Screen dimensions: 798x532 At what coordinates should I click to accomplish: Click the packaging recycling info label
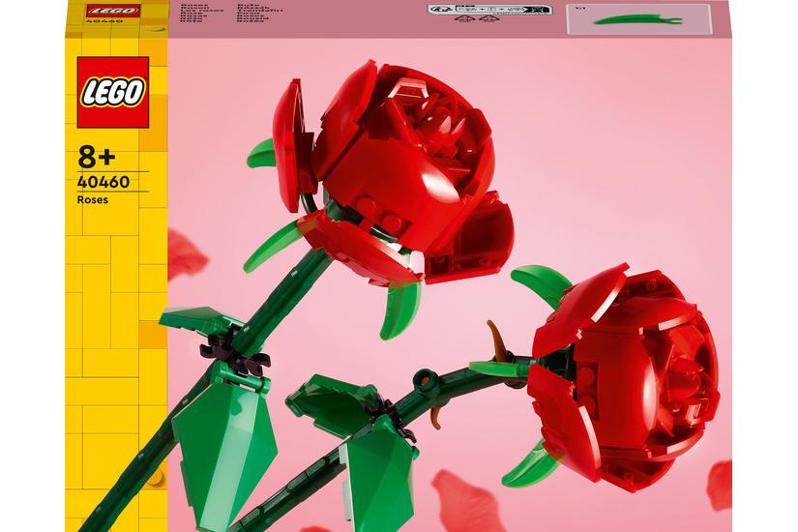pos(489,10)
